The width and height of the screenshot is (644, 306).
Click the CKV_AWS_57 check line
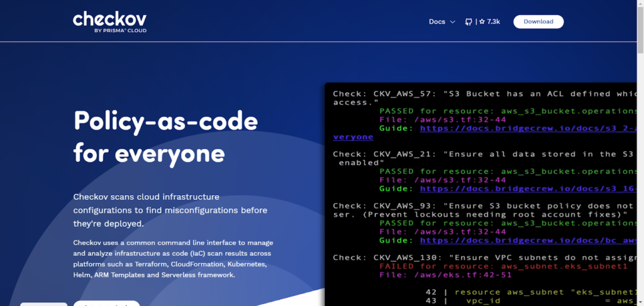(485, 94)
